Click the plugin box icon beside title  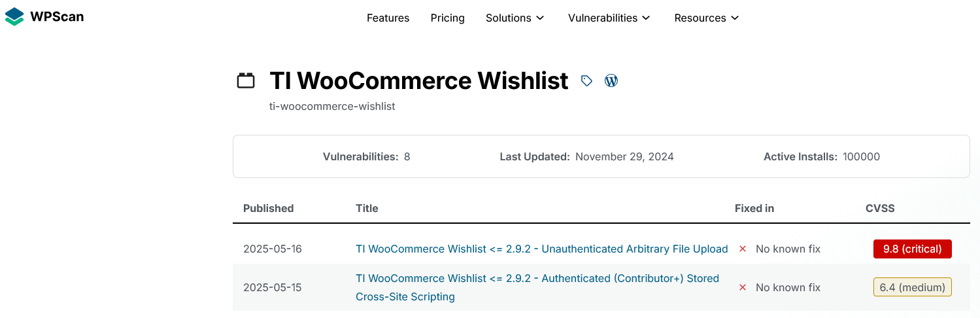click(x=245, y=80)
